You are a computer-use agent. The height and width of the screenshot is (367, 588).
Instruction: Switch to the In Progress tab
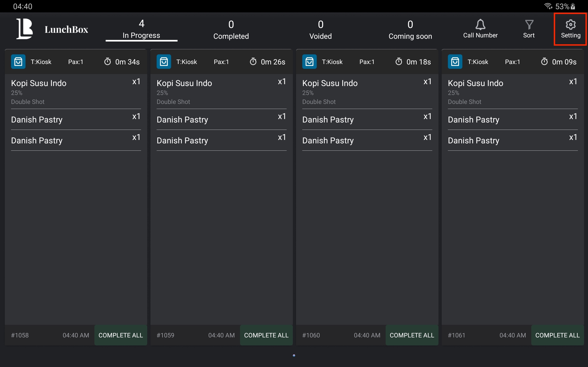click(x=141, y=30)
